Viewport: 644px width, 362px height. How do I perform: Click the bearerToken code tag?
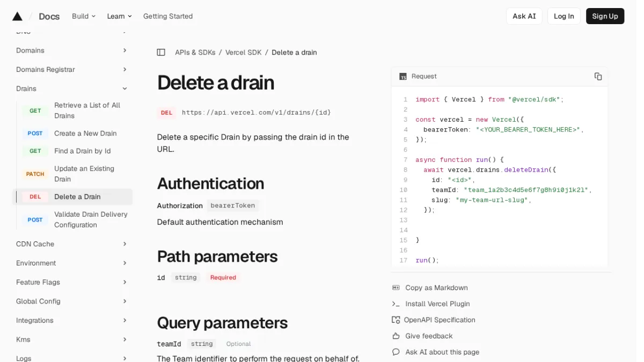[x=233, y=205]
